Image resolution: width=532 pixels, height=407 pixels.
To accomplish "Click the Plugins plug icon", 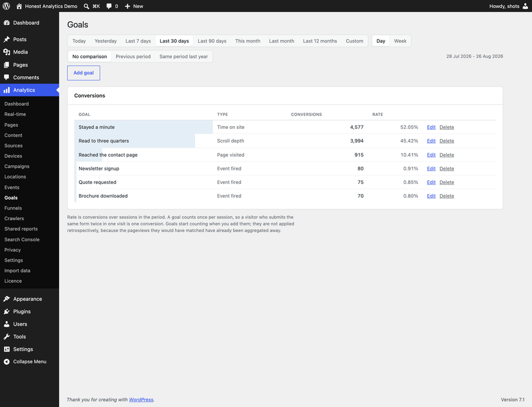I will (x=7, y=311).
